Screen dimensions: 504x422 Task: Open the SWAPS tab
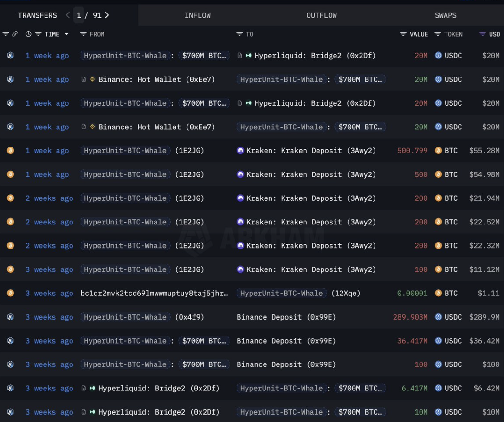click(x=445, y=15)
